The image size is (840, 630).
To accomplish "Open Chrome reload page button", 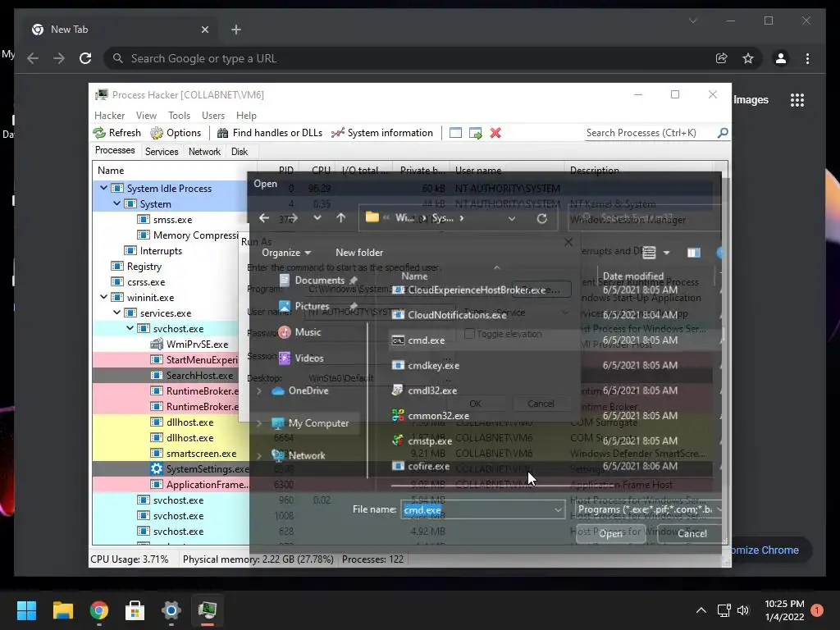I will [x=85, y=58].
